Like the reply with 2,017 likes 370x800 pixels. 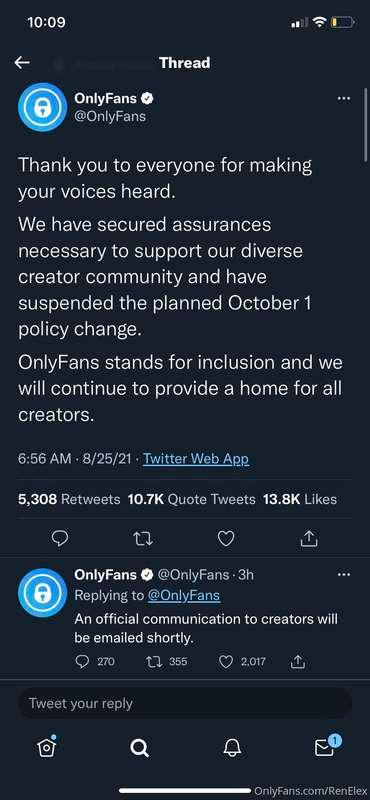pyautogui.click(x=242, y=662)
